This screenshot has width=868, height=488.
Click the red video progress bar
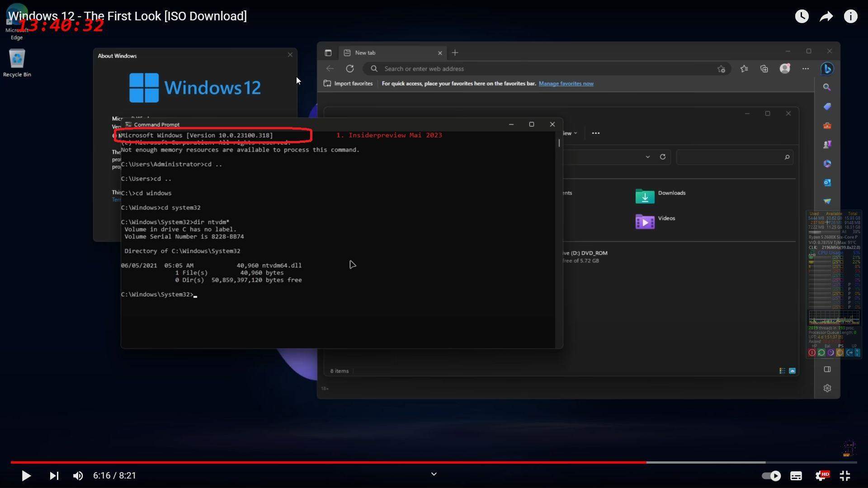click(316, 462)
